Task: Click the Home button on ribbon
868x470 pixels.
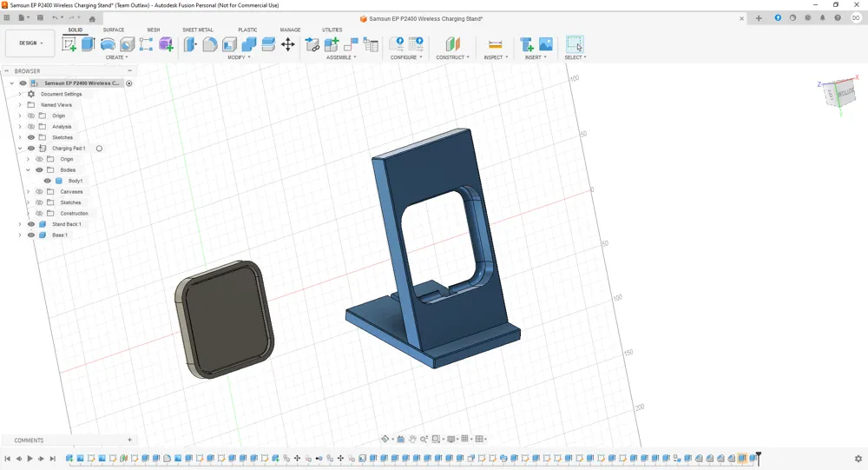Action: 93,18
